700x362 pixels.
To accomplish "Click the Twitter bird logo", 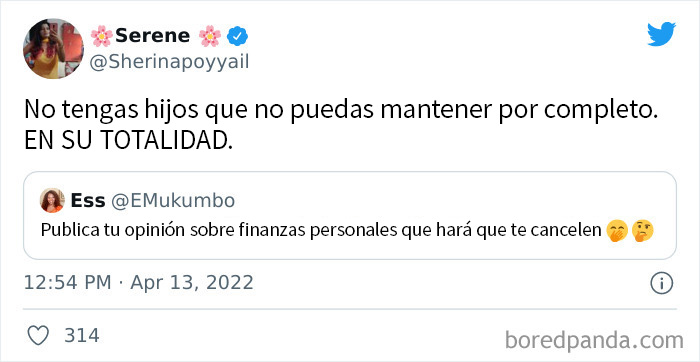I will tap(662, 34).
